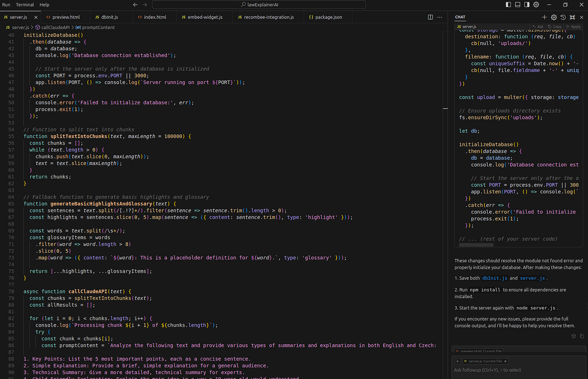Open the server.js breadcrumb dropdown
Image resolution: width=588 pixels, height=379 pixels.
click(20, 27)
